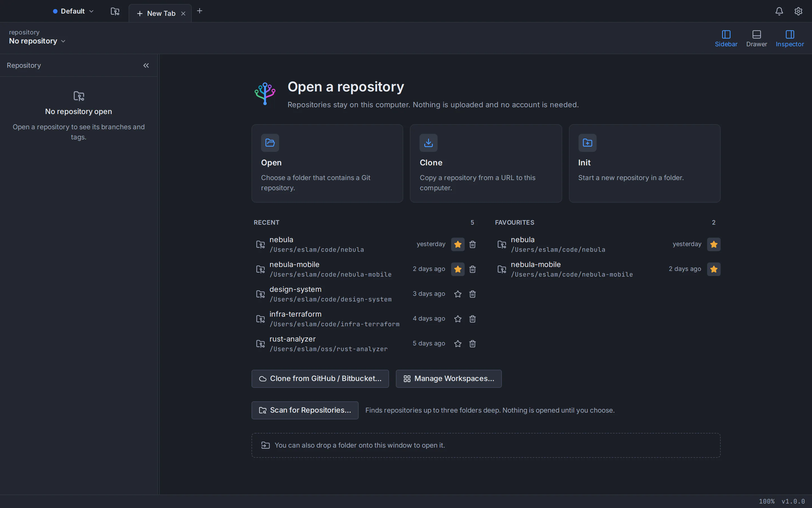Click the repo icon beside Recent rust-analyzer
Screen dimensions: 812x508
click(261, 344)
